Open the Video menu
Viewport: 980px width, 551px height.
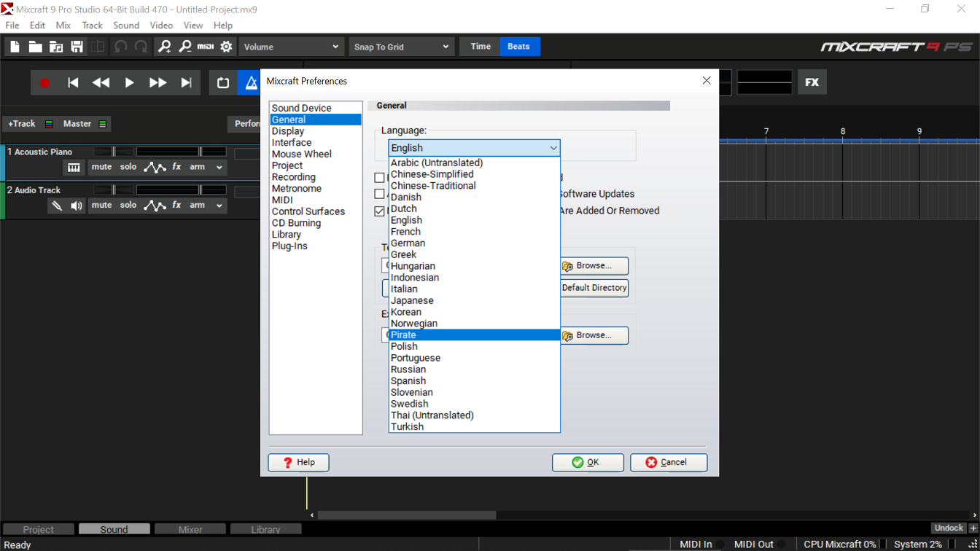coord(161,26)
